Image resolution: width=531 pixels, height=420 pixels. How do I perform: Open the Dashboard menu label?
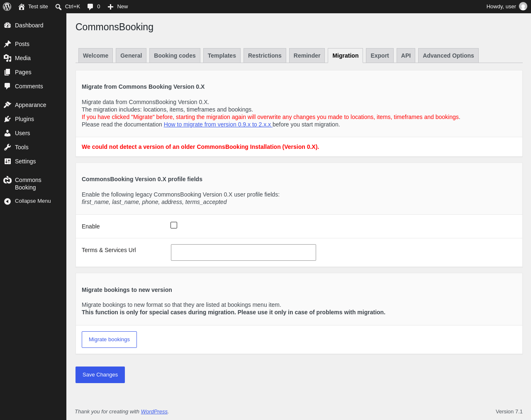[29, 25]
